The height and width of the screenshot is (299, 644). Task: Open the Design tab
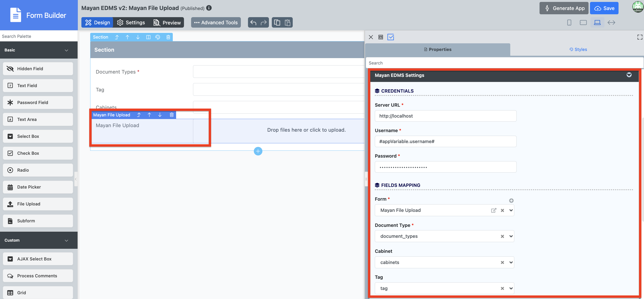pos(97,23)
